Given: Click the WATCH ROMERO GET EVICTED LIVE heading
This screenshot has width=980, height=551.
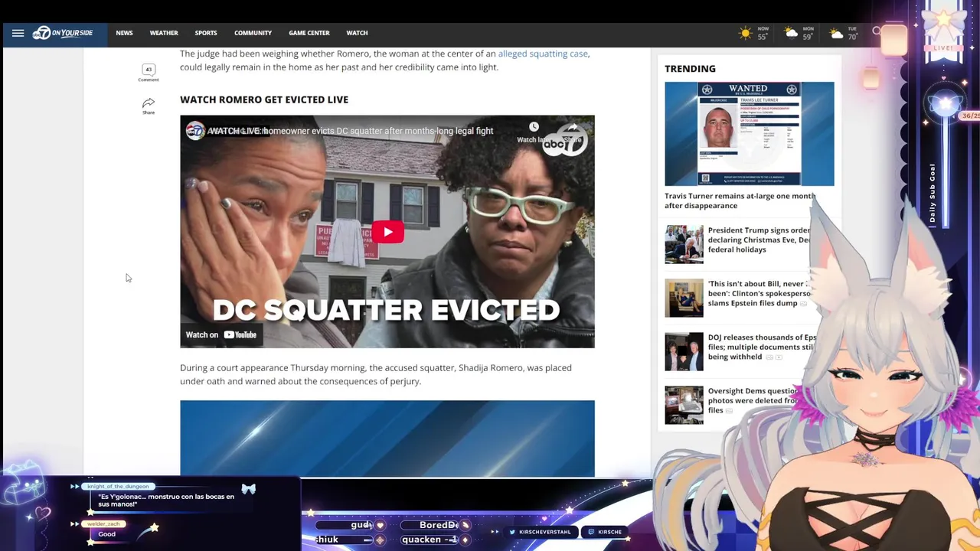Looking at the screenshot, I should (x=264, y=99).
